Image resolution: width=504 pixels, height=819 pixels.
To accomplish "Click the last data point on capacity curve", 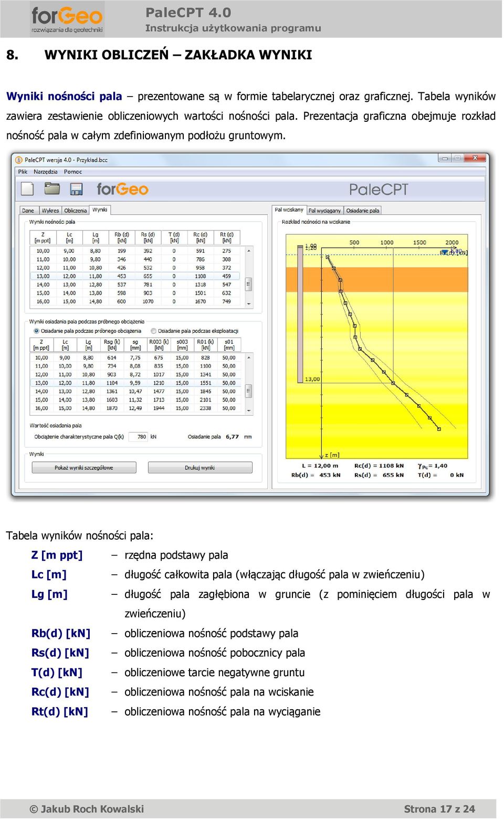I will pos(439,429).
